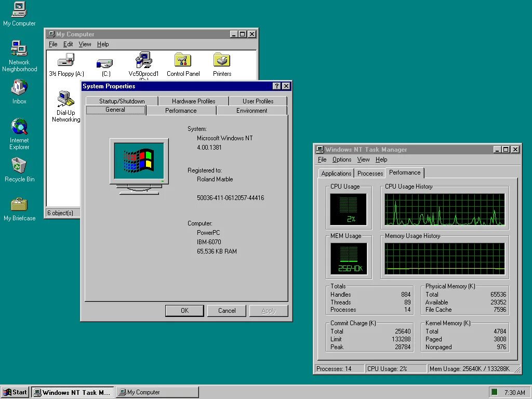Click the Physical Memory Available value 29352
The image size is (532, 399).
pos(498,302)
